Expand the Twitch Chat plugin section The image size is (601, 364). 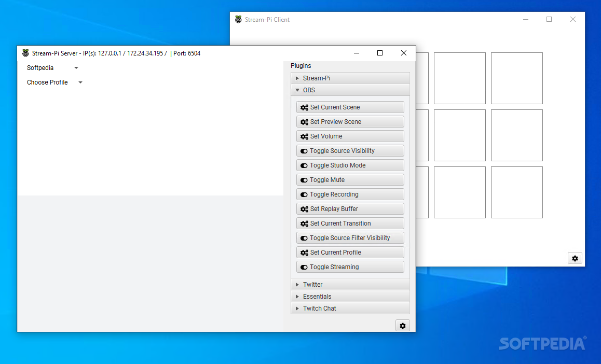[350, 308]
